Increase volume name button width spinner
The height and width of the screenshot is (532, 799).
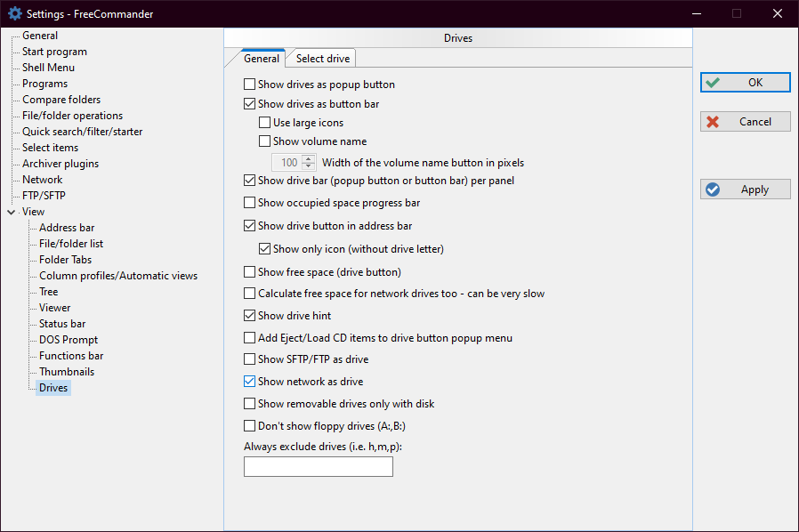click(x=309, y=159)
